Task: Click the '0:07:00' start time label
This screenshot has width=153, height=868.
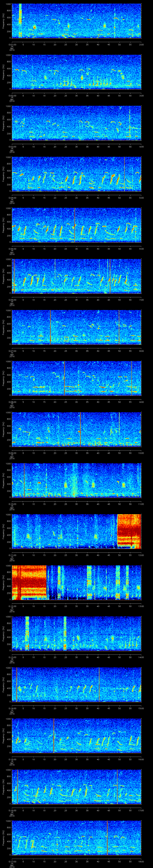Action: pos(12,351)
